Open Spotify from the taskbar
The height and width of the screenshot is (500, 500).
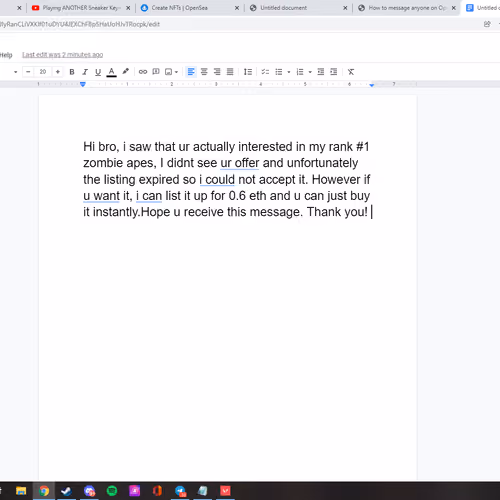[112, 491]
